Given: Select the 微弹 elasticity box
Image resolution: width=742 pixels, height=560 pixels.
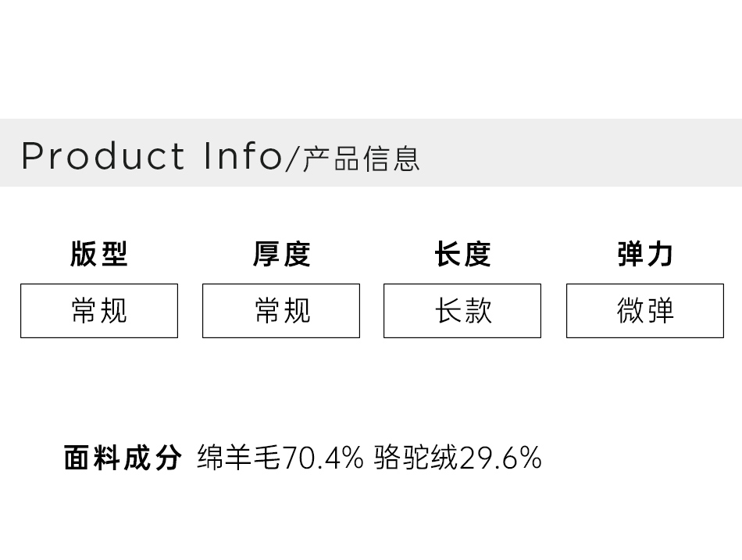Looking at the screenshot, I should point(645,311).
